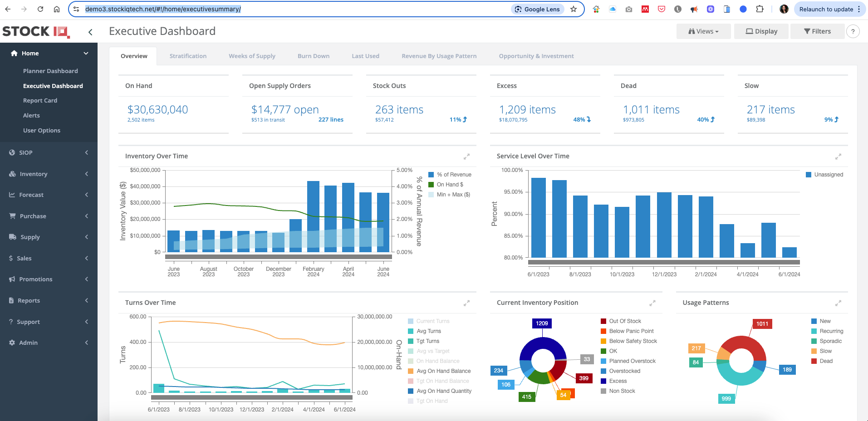Toggle the Dead series in Usage Patterns
The width and height of the screenshot is (868, 421).
click(x=825, y=361)
